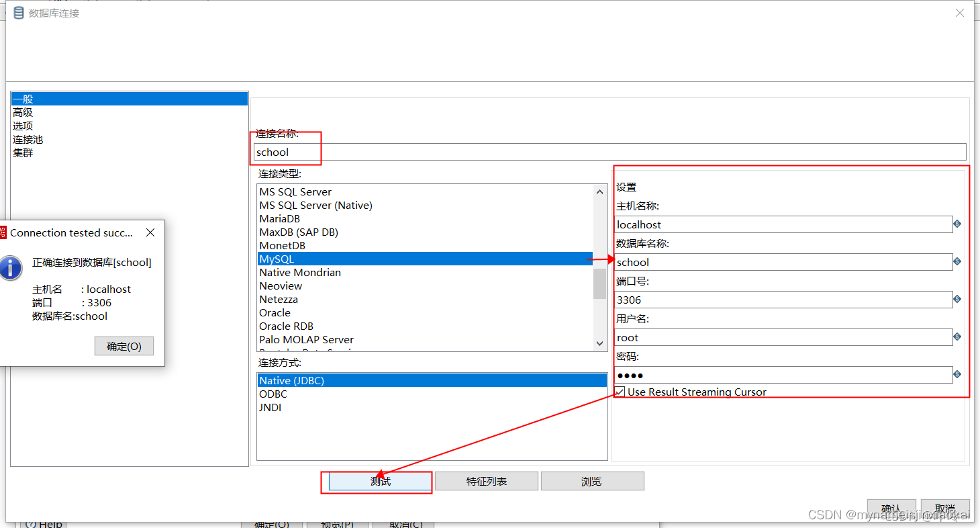Click the connection type list scrollbar thumb
980x528 pixels.
pyautogui.click(x=599, y=283)
